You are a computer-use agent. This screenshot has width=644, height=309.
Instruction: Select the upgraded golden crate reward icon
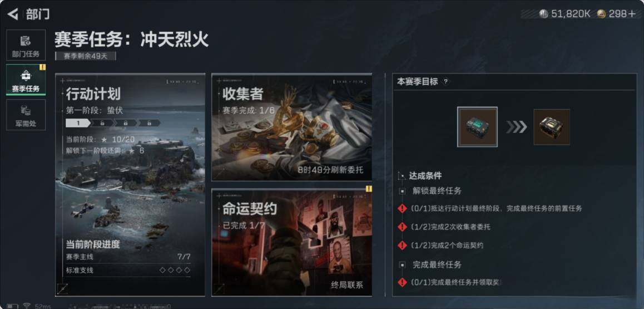(552, 127)
